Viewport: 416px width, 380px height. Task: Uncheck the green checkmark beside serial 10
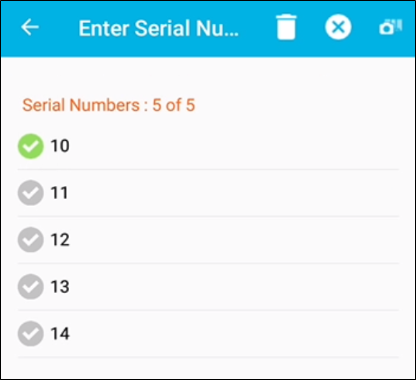pos(31,146)
